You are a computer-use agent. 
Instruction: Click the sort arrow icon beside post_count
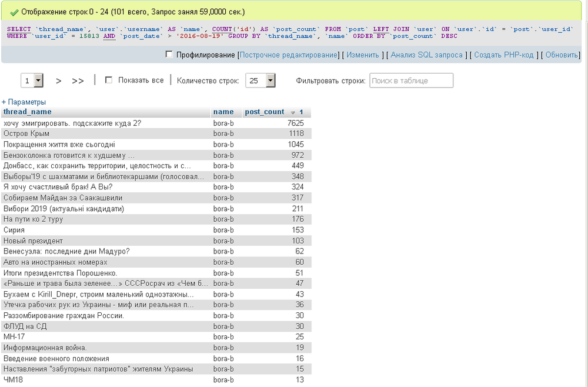pos(293,112)
